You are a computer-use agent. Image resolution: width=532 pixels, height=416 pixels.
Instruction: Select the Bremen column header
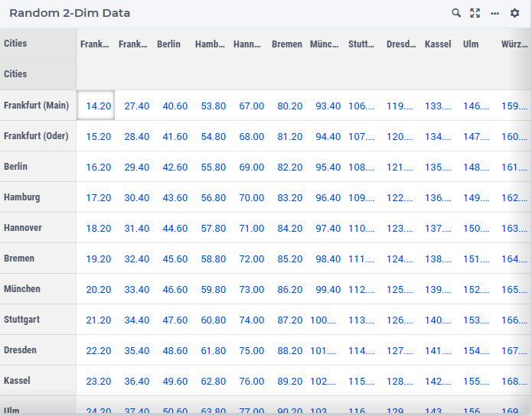pos(287,44)
